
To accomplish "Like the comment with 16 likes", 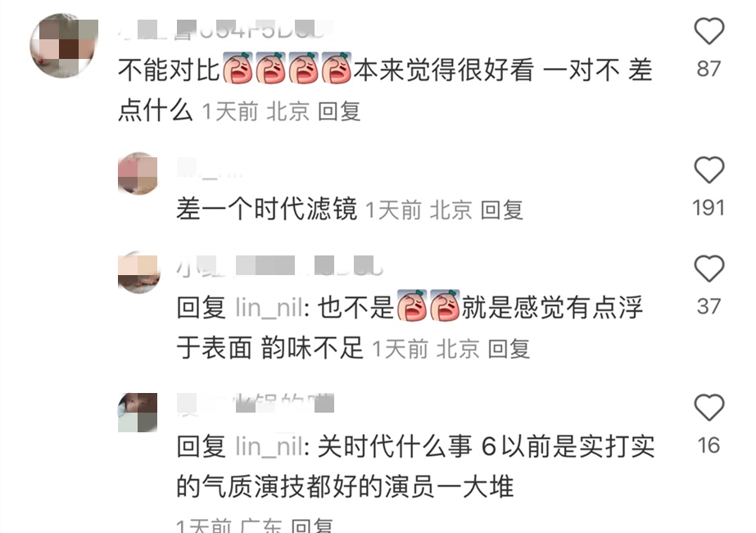I will click(708, 407).
